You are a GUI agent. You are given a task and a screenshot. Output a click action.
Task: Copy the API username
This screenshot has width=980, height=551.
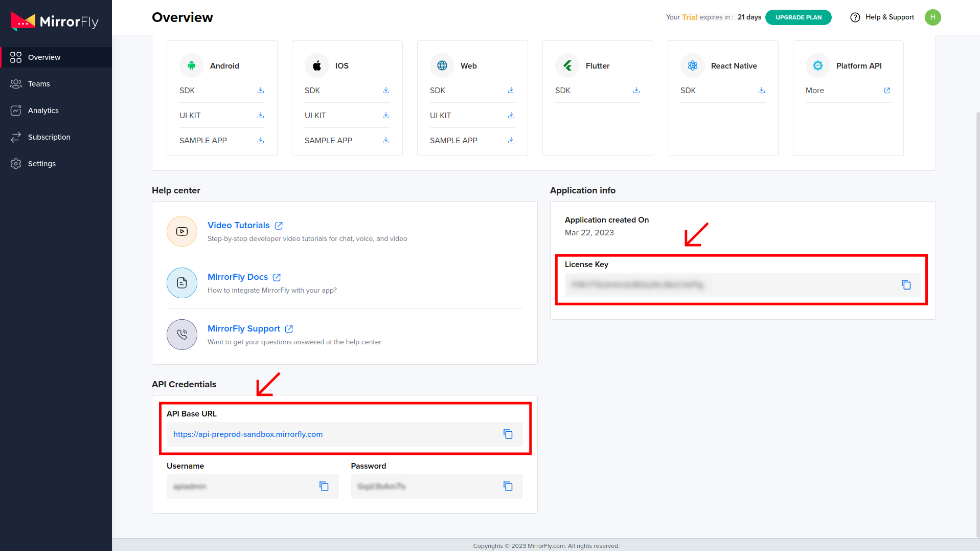pos(324,487)
